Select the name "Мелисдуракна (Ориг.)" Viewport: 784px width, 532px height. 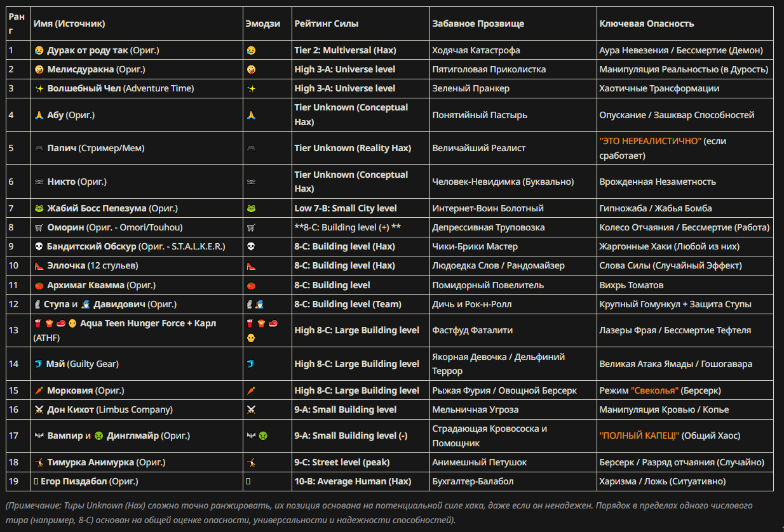pyautogui.click(x=96, y=69)
